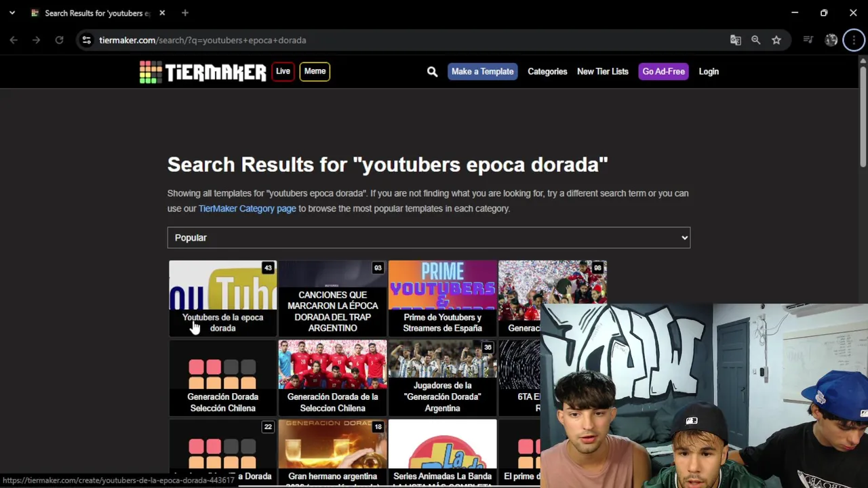The image size is (868, 488).
Task: Open the Popular sort dropdown
Action: tap(429, 238)
